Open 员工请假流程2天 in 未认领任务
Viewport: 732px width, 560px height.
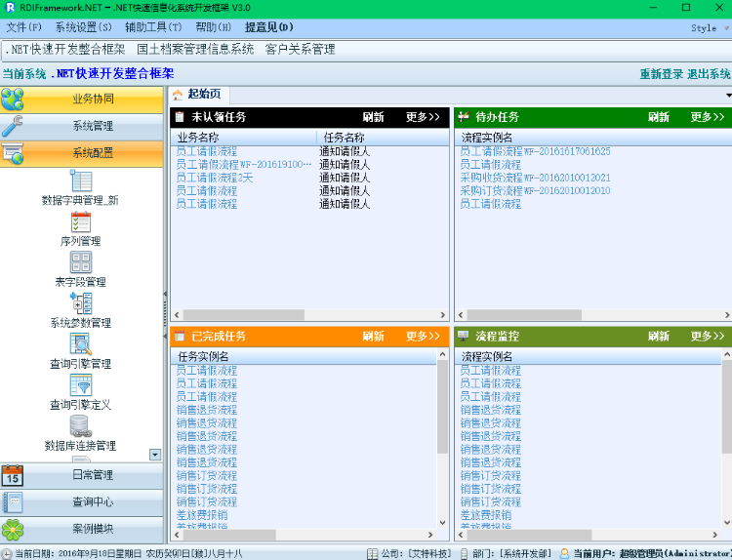pos(215,178)
